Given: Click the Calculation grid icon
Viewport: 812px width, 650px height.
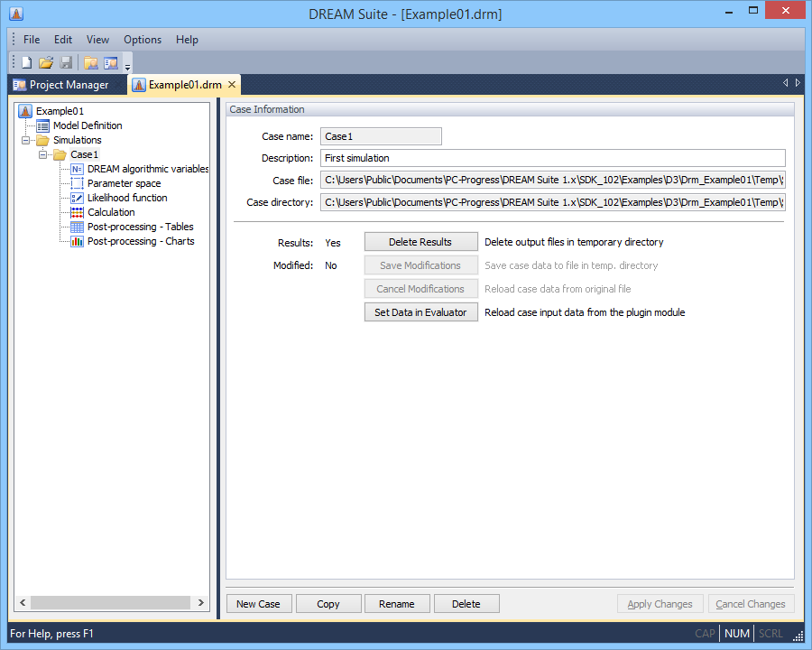Looking at the screenshot, I should [x=77, y=212].
